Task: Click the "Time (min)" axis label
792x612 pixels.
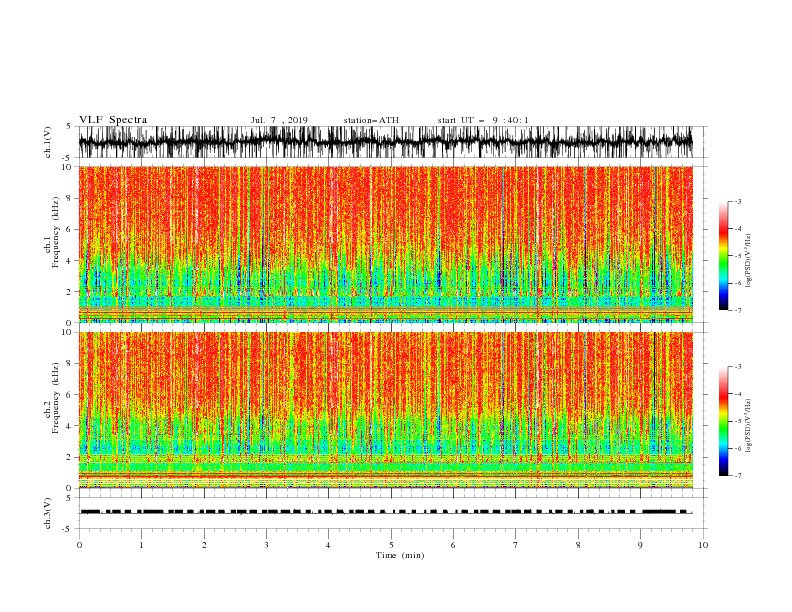Action: pyautogui.click(x=400, y=555)
